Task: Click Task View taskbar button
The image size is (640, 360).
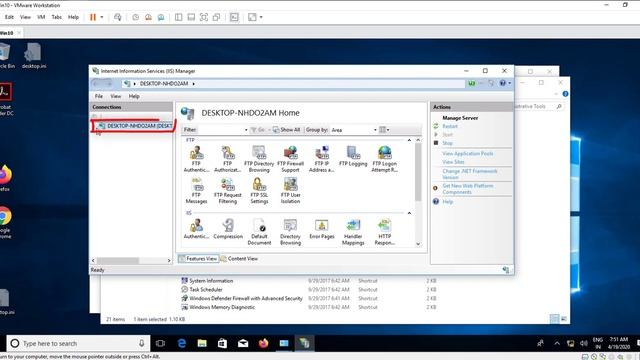Action: pyautogui.click(x=160, y=343)
